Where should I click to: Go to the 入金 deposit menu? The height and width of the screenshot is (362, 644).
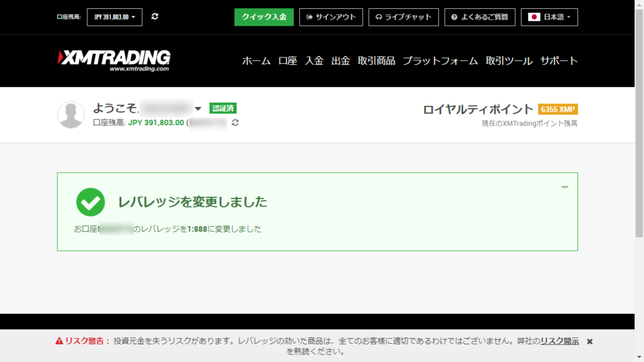(314, 61)
